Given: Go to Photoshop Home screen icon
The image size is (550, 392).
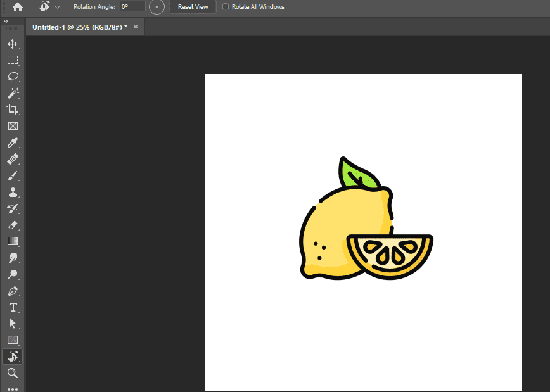Looking at the screenshot, I should [18, 8].
